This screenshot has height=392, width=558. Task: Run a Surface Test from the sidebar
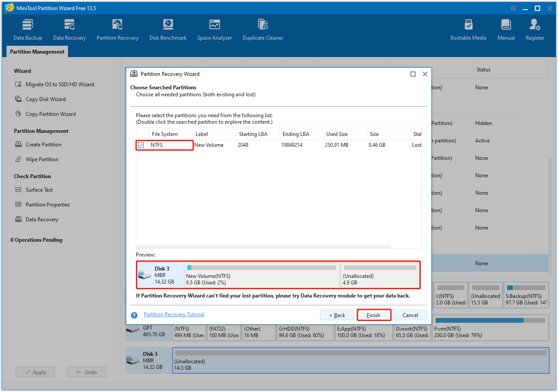tap(38, 189)
